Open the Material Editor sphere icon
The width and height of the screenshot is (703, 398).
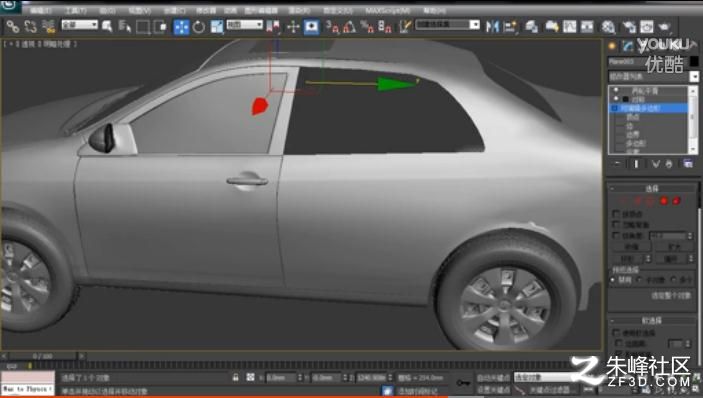coord(608,27)
